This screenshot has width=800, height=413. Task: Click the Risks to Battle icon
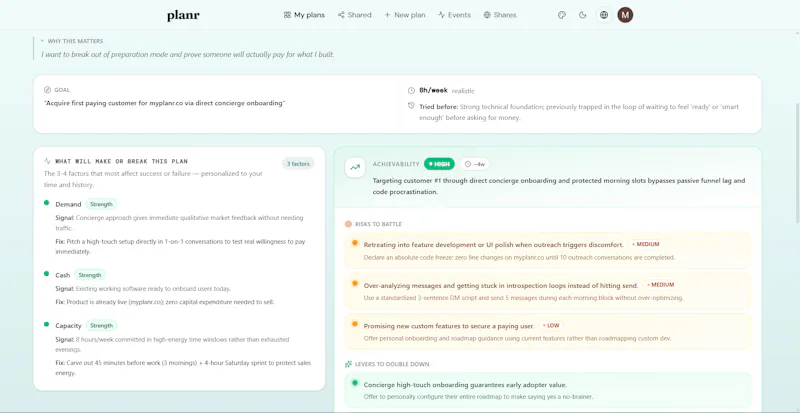348,224
